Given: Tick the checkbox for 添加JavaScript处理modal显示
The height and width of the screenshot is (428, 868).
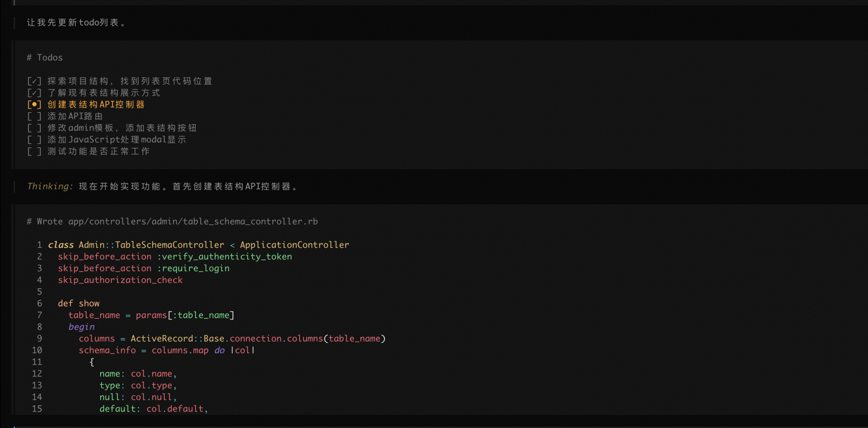Looking at the screenshot, I should (34, 140).
